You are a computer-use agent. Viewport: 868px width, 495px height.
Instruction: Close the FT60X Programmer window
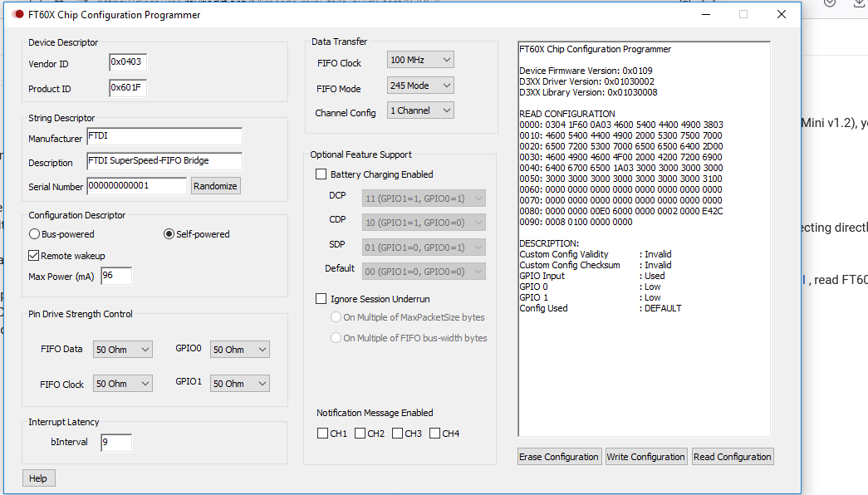(x=781, y=14)
